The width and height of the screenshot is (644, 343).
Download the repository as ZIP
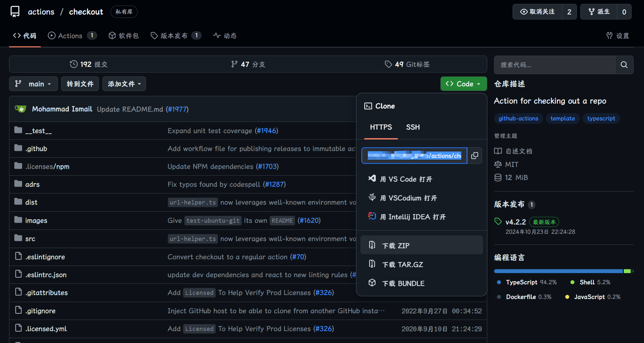click(x=396, y=245)
